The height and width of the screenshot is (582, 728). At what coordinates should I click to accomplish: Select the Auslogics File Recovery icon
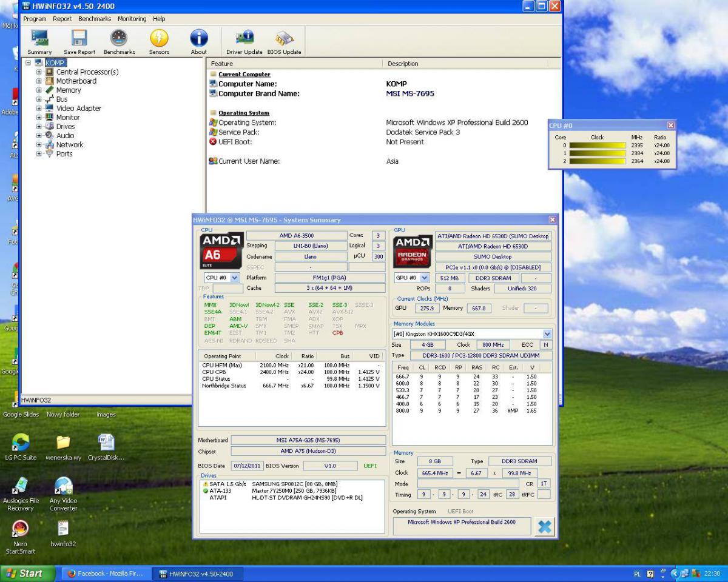pos(21,493)
